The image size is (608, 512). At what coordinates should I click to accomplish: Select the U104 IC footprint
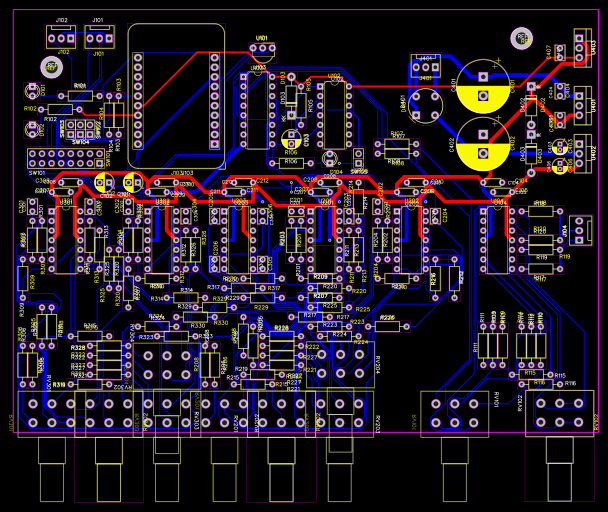pyautogui.click(x=497, y=240)
